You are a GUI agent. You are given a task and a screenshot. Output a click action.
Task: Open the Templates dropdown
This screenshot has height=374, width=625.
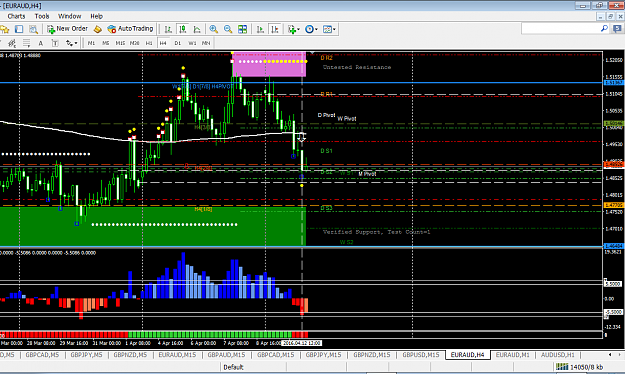pos(329,29)
